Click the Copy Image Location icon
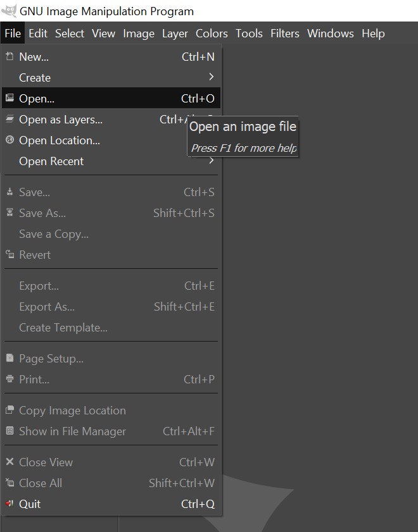Image resolution: width=418 pixels, height=532 pixels. (x=10, y=410)
